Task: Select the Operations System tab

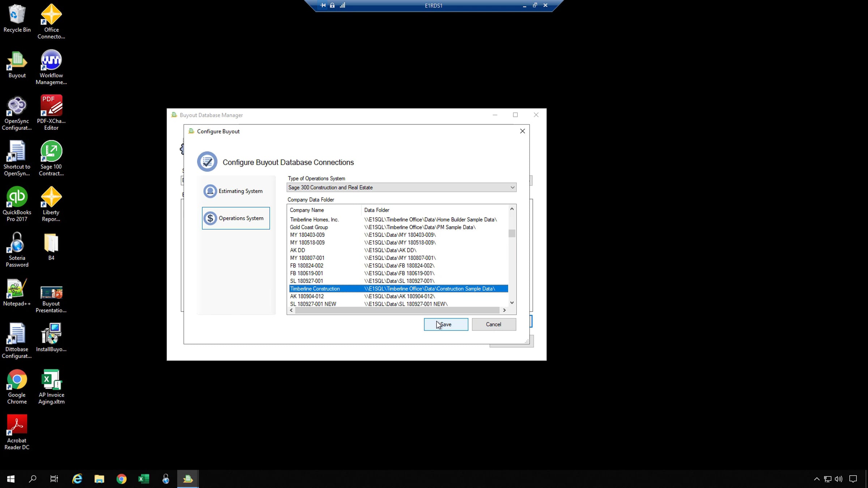Action: 236,218
